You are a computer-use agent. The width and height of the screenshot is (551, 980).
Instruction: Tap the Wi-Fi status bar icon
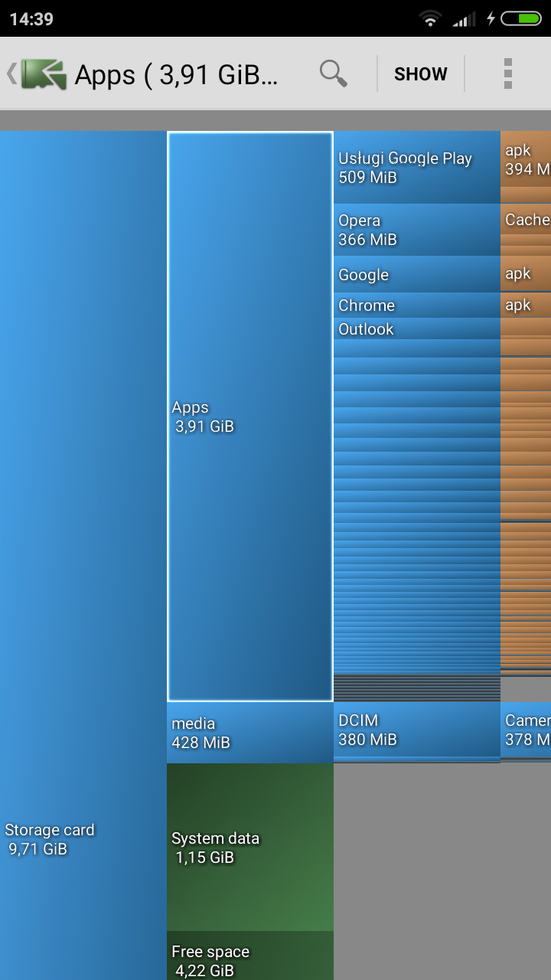(431, 18)
